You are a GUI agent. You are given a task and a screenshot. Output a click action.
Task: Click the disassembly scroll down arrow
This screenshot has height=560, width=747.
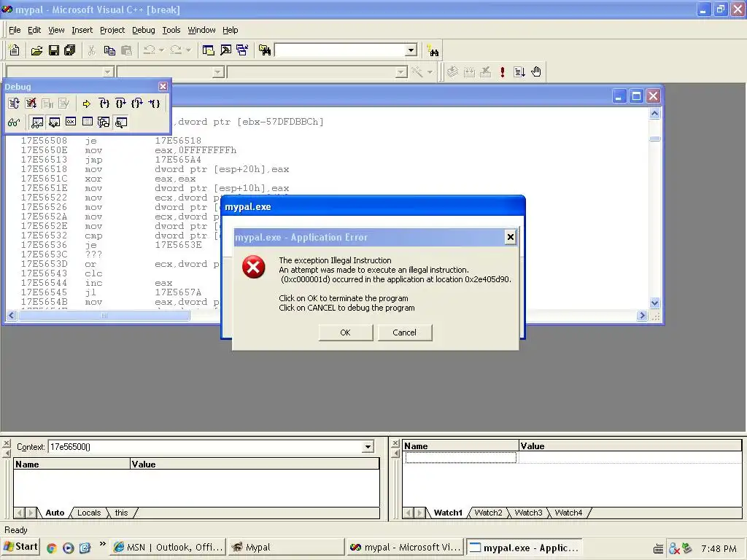655,303
